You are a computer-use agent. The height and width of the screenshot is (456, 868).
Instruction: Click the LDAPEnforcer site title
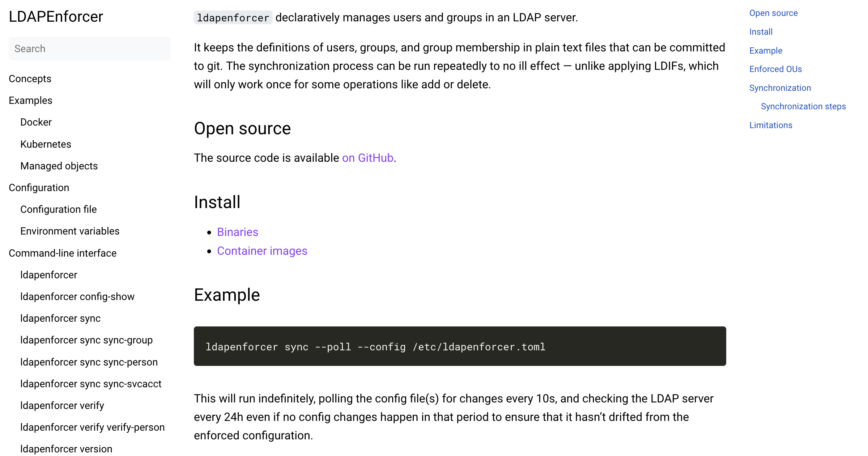point(55,16)
